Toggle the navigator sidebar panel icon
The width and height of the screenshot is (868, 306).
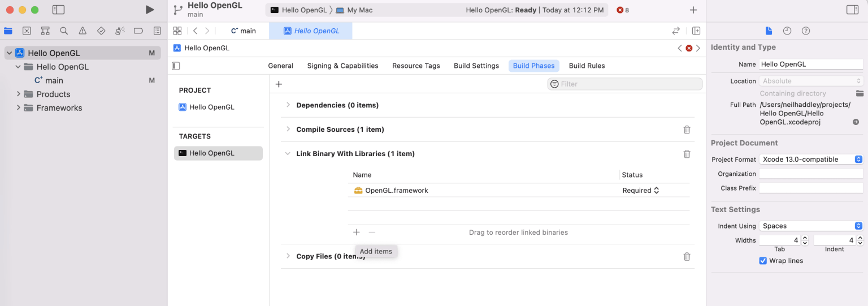tap(58, 10)
